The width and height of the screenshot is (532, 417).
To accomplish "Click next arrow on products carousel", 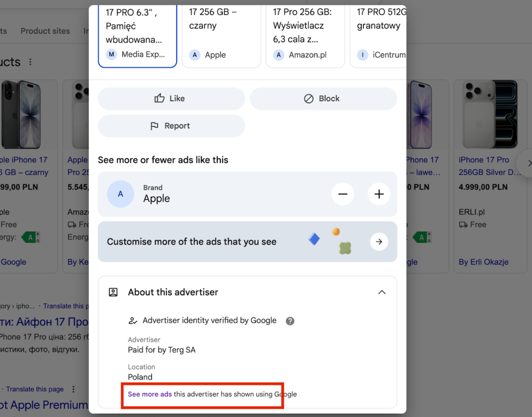I will point(528,163).
